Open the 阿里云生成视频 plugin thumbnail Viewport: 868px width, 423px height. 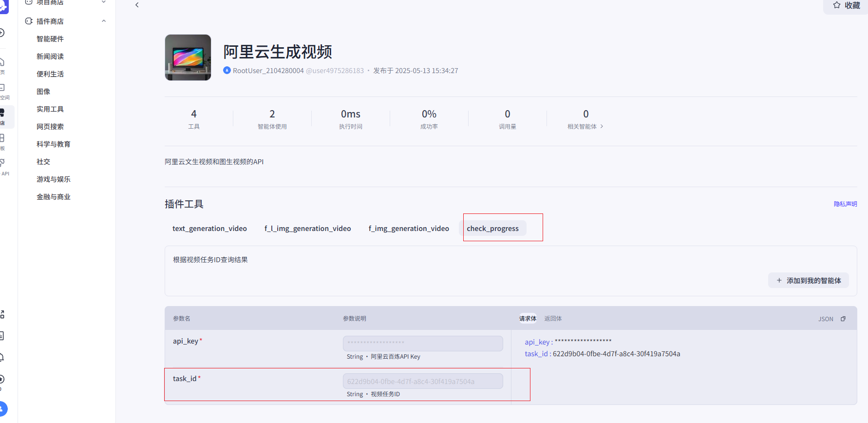(x=188, y=58)
